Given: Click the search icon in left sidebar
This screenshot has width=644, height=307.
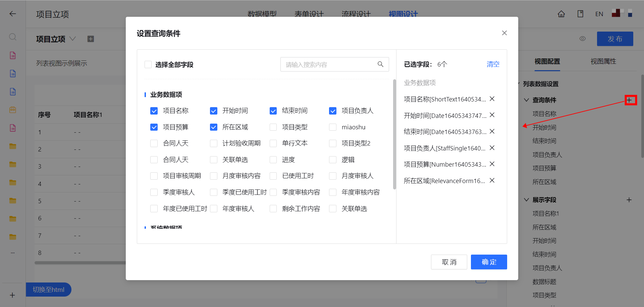Looking at the screenshot, I should [13, 37].
